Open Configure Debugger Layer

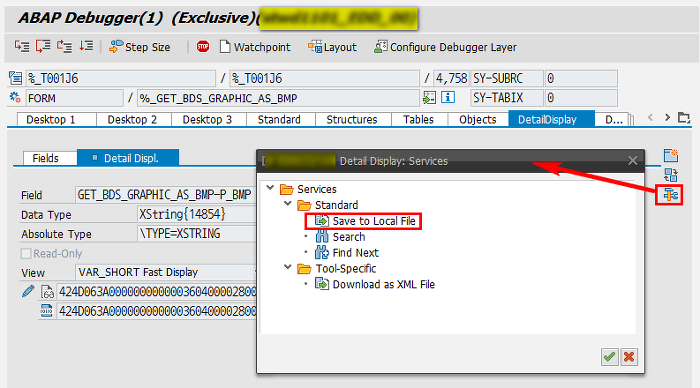point(445,47)
